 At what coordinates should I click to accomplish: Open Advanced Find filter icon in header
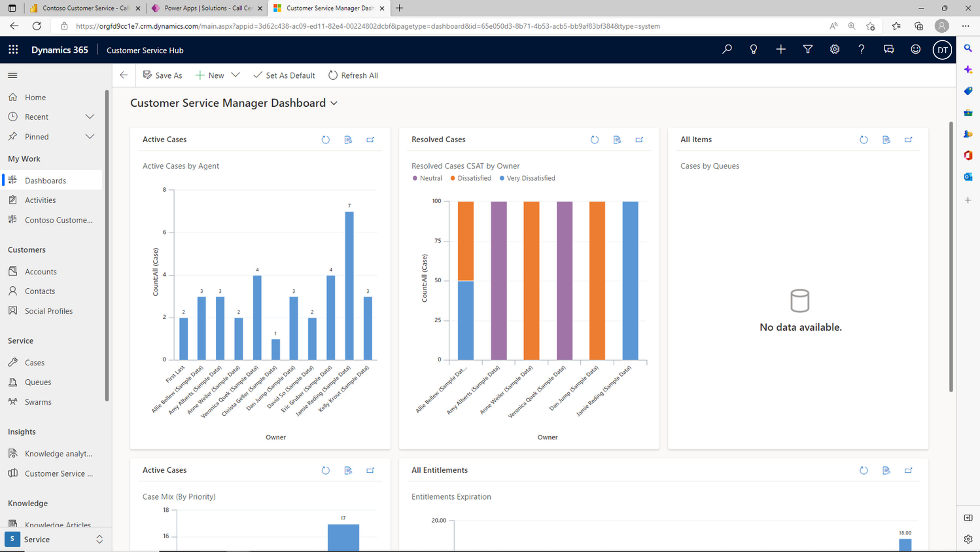[808, 50]
